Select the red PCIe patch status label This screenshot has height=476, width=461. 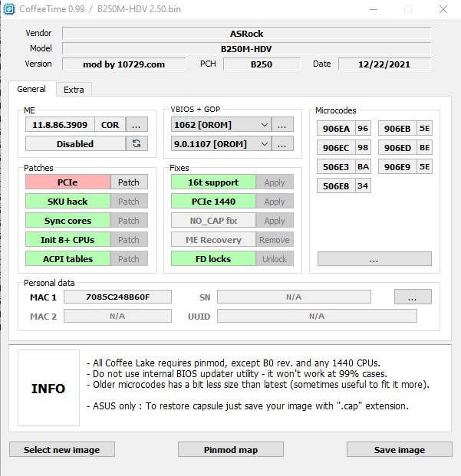[68, 182]
